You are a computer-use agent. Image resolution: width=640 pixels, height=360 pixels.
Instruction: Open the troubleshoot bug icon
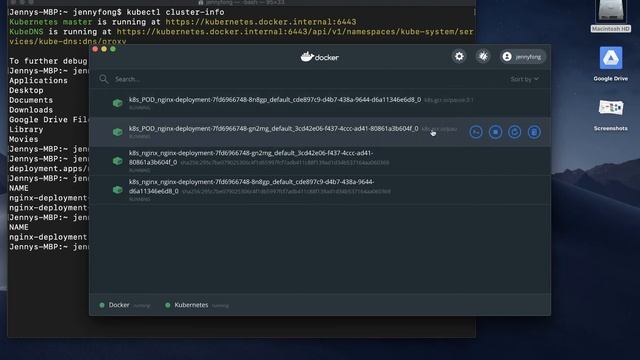(483, 56)
